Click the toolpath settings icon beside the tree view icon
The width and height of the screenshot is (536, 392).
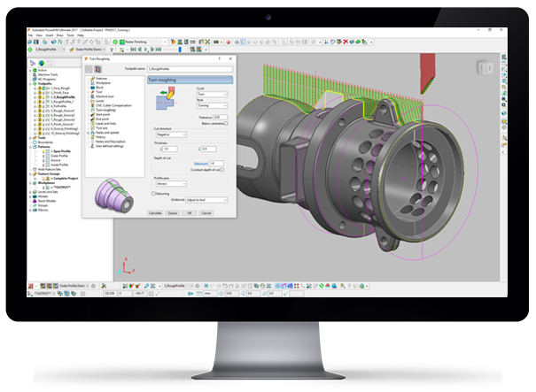click(97, 69)
